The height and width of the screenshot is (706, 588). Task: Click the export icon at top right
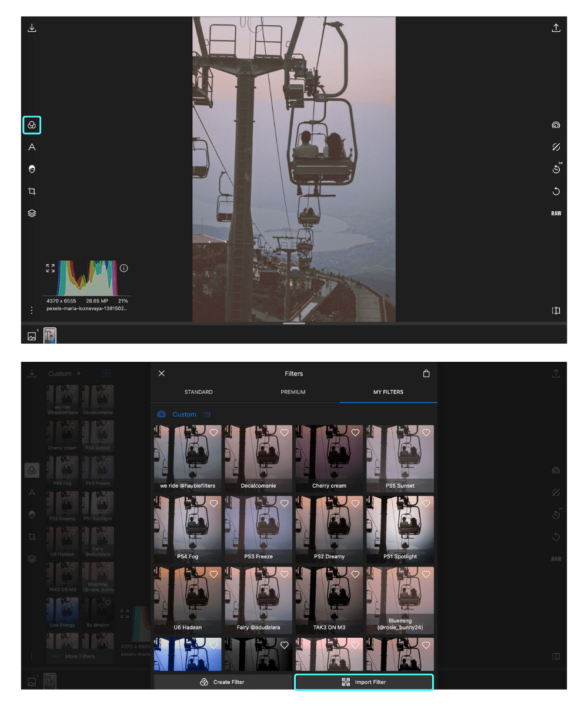pos(556,28)
